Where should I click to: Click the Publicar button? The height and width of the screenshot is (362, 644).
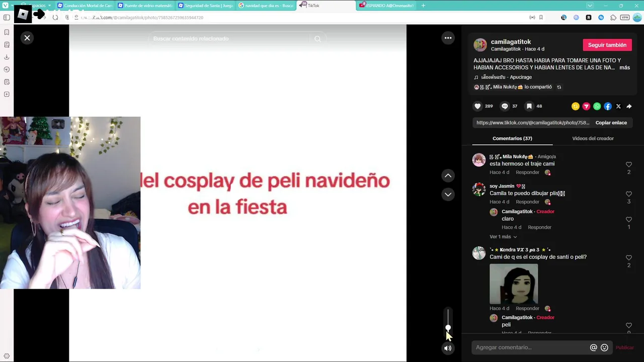(x=624, y=347)
